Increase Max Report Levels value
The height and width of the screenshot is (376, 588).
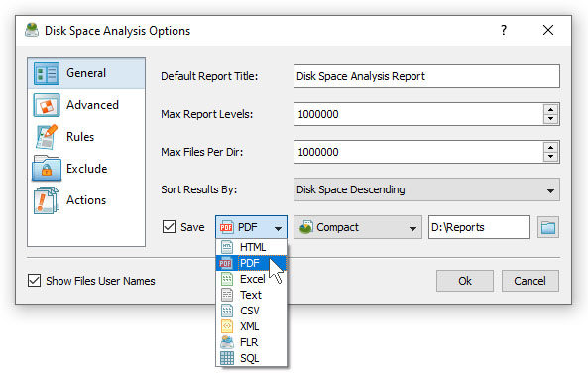click(x=550, y=110)
